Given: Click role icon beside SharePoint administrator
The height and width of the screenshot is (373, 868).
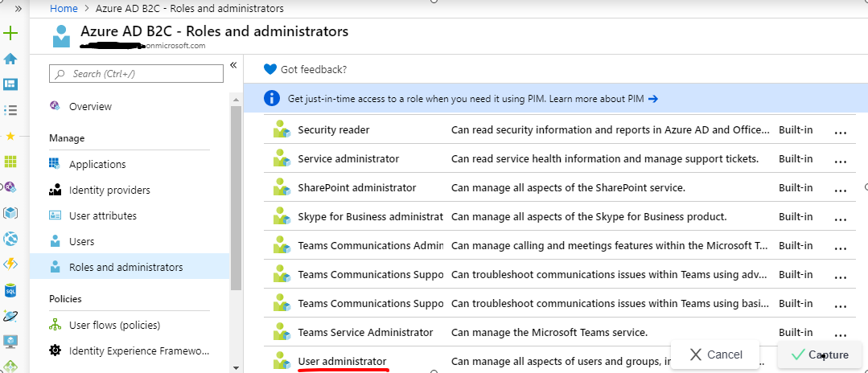Looking at the screenshot, I should (282, 186).
